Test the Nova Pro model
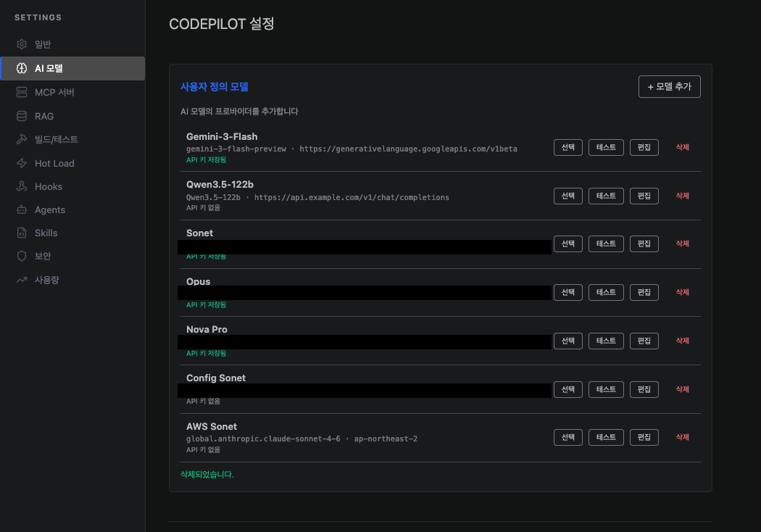The width and height of the screenshot is (761, 532). pos(606,341)
